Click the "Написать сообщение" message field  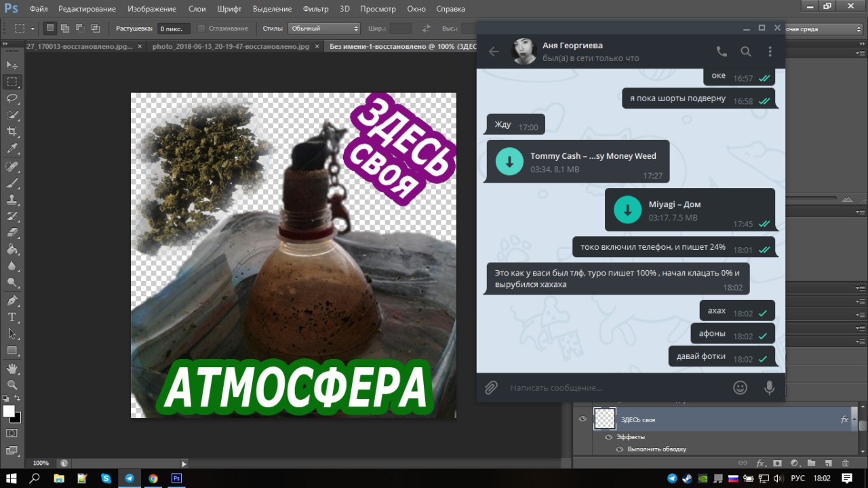point(610,388)
